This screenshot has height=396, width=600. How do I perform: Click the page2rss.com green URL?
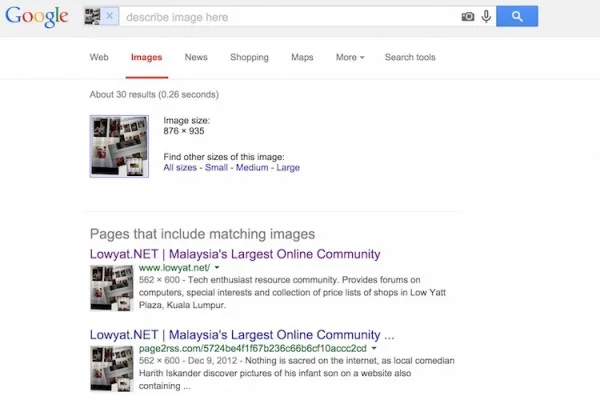[x=253, y=349]
